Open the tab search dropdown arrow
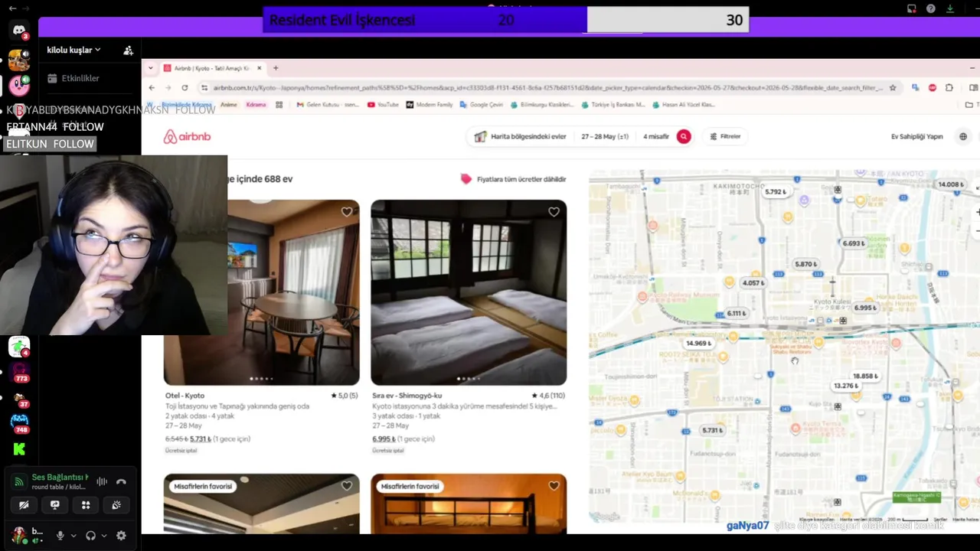The width and height of the screenshot is (980, 551). (x=151, y=68)
